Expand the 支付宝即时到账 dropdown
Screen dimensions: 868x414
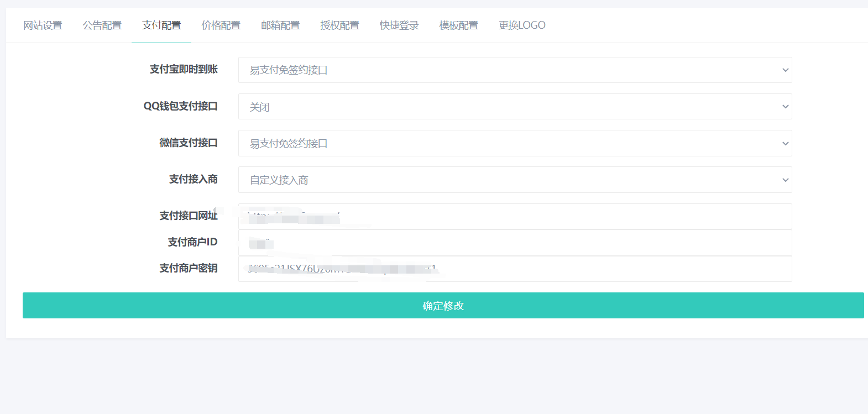click(x=514, y=70)
